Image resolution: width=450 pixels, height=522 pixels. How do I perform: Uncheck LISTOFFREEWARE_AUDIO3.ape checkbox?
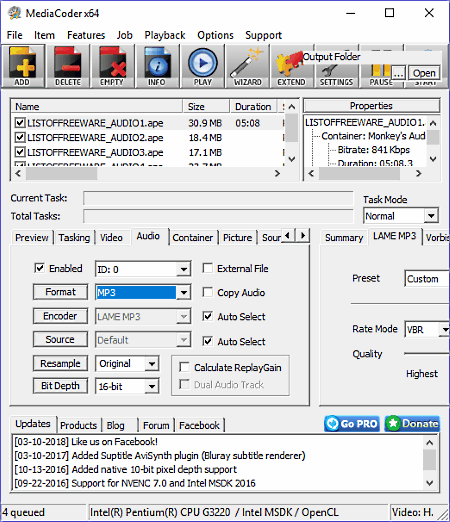click(20, 152)
